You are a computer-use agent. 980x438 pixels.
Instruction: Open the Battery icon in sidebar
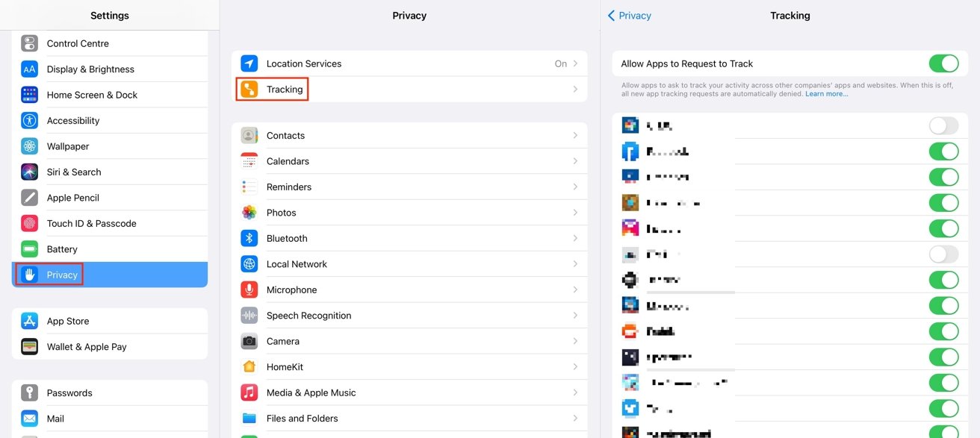pos(29,249)
